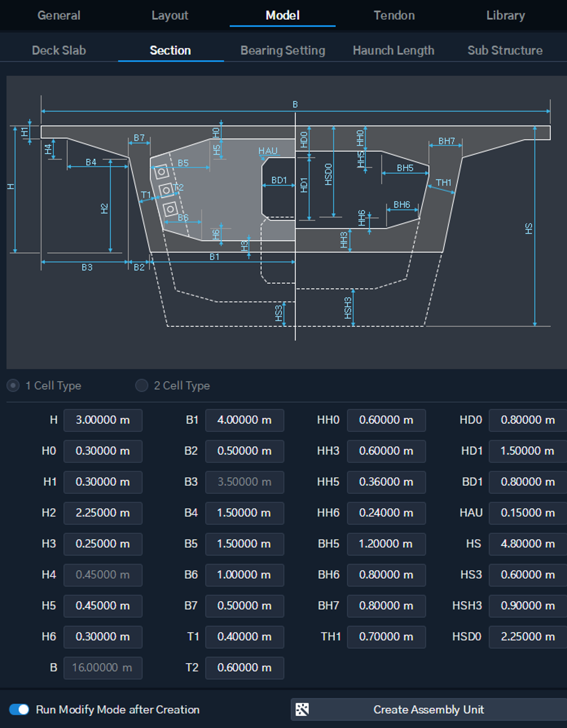Select the 2 Cell Type radio button
This screenshot has width=567, height=728.
pyautogui.click(x=141, y=385)
